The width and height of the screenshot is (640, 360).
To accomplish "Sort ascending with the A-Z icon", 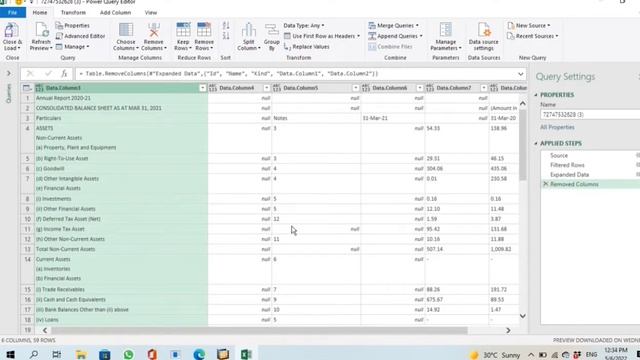I will (226, 26).
